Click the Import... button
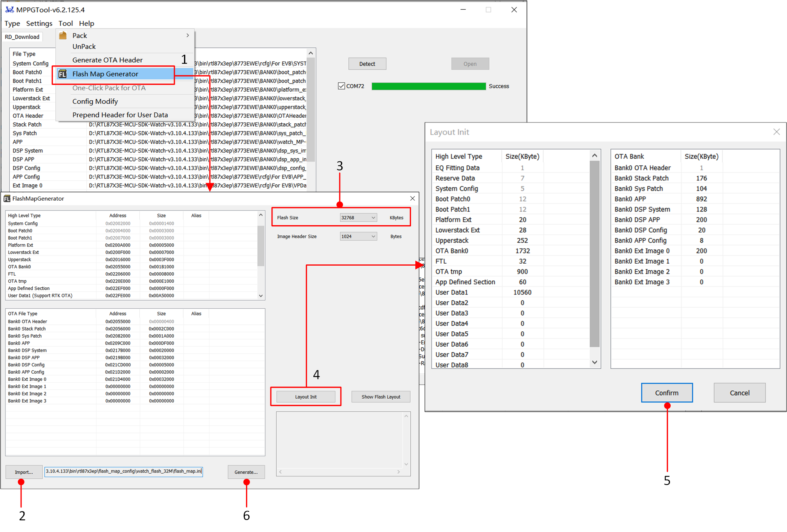 coord(24,472)
